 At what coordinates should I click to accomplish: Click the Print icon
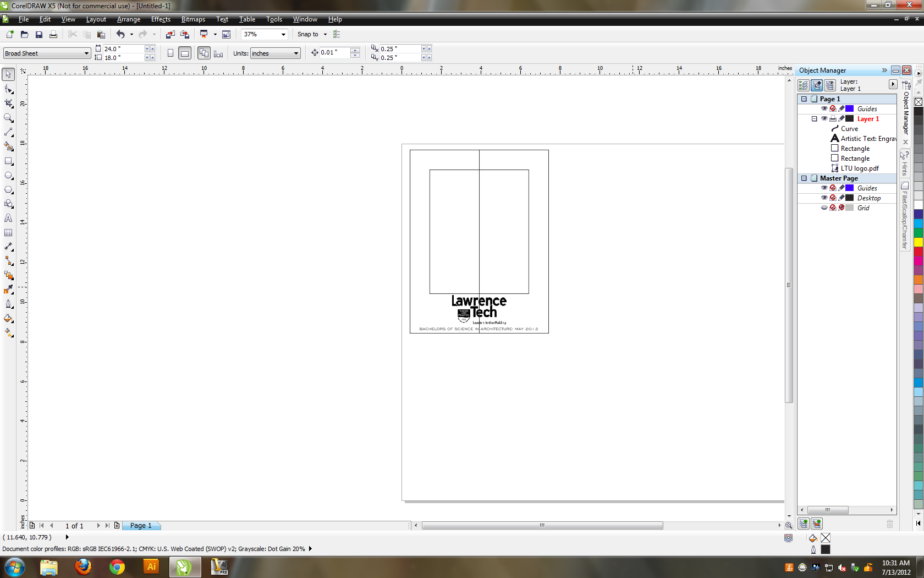tap(53, 34)
